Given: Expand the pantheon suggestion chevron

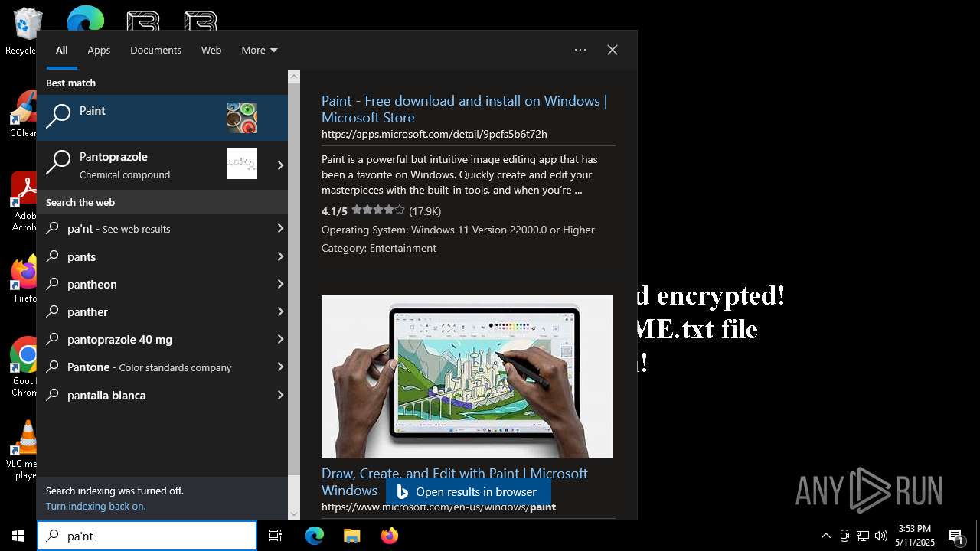Looking at the screenshot, I should [280, 284].
